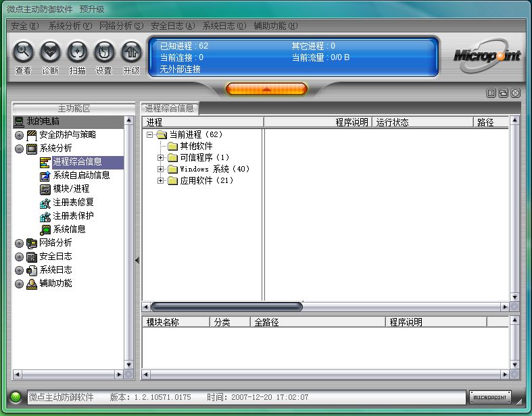Click the 系统信息 icon
Viewport: 532px width, 416px height.
pyautogui.click(x=45, y=230)
